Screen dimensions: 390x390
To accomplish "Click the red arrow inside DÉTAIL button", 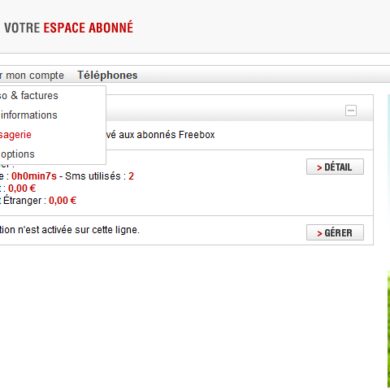I will (x=319, y=168).
